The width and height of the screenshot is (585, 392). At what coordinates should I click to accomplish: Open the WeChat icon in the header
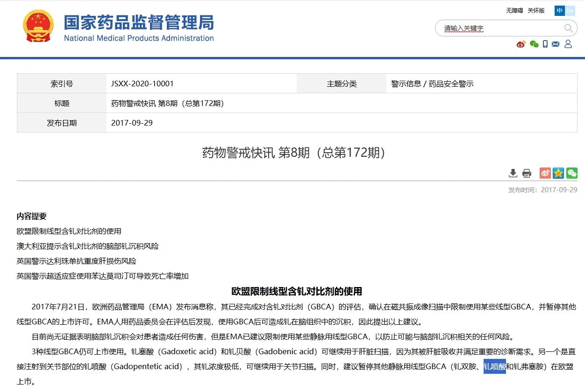[x=534, y=44]
